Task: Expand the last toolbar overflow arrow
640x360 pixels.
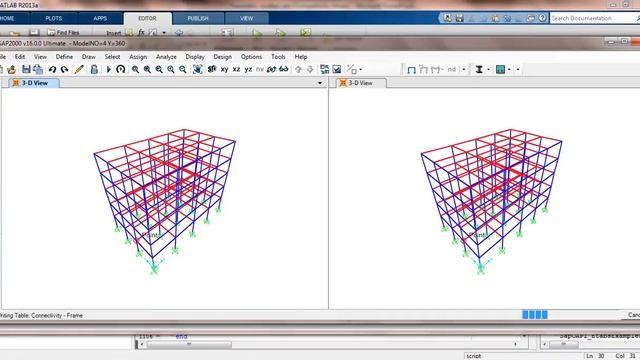Action: pos(518,70)
